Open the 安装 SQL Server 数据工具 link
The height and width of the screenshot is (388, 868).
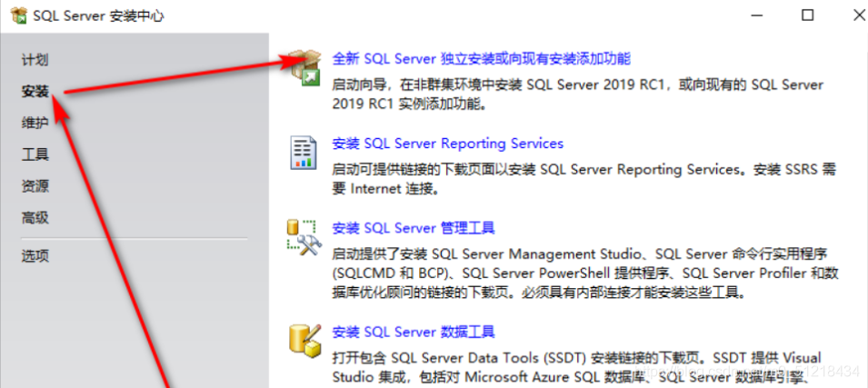pos(413,332)
